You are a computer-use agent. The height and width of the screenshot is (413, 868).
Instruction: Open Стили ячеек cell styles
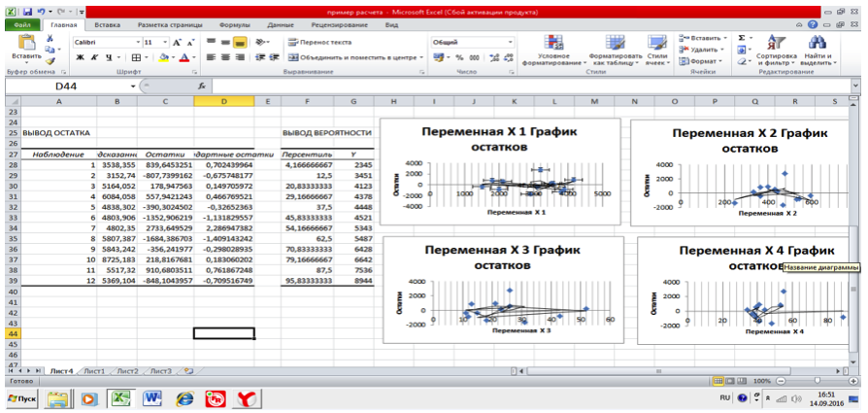657,51
